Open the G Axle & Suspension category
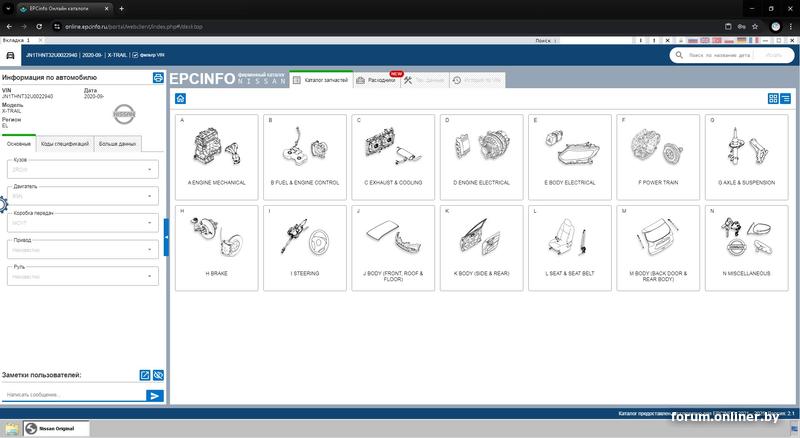The image size is (800, 438). [746, 157]
